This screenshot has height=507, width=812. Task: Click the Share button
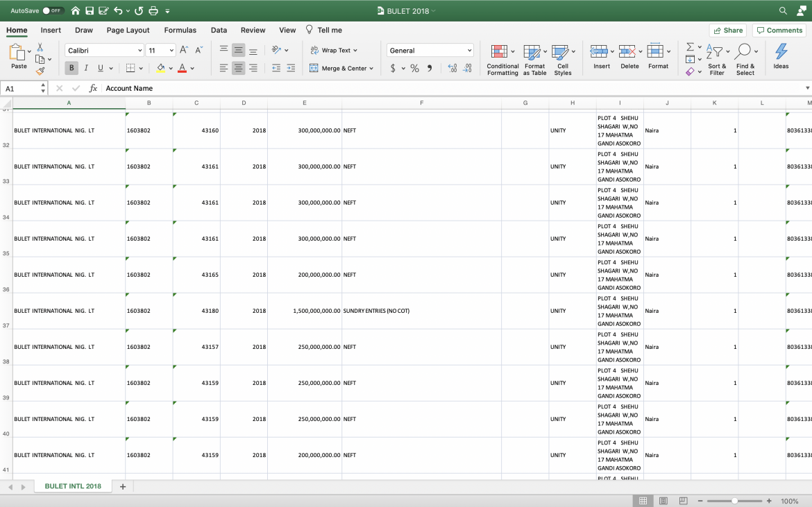coord(727,31)
